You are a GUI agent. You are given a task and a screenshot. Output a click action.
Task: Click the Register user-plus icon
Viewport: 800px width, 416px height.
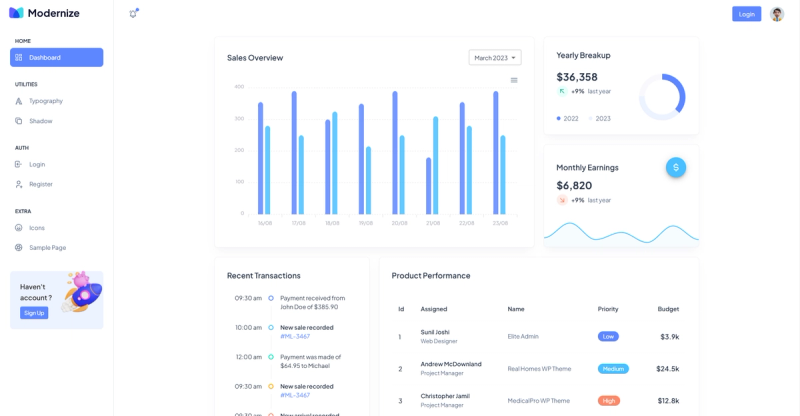[x=19, y=184]
